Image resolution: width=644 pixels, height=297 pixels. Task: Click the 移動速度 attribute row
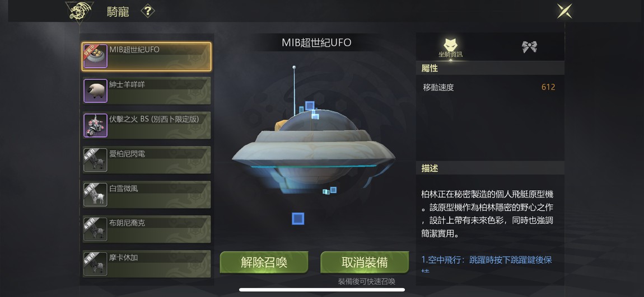489,87
